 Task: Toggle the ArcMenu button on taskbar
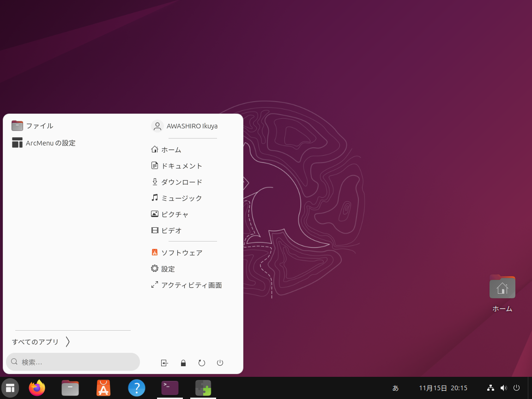coord(10,388)
